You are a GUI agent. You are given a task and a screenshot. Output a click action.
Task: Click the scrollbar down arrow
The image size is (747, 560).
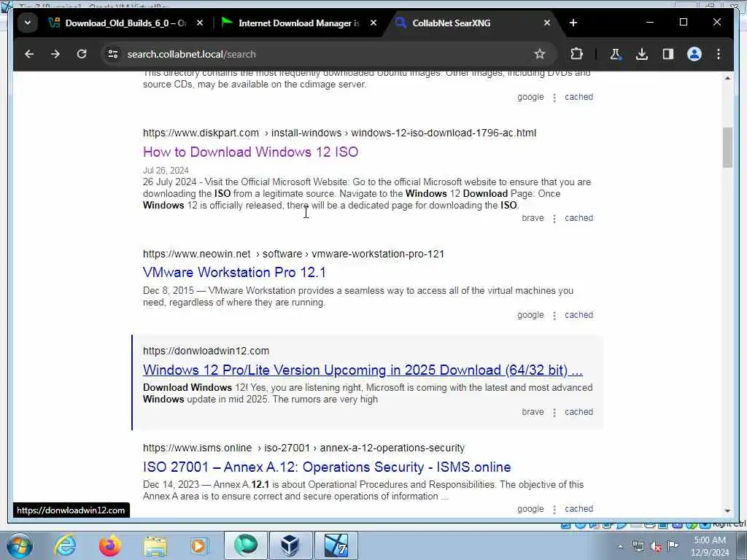pyautogui.click(x=727, y=510)
